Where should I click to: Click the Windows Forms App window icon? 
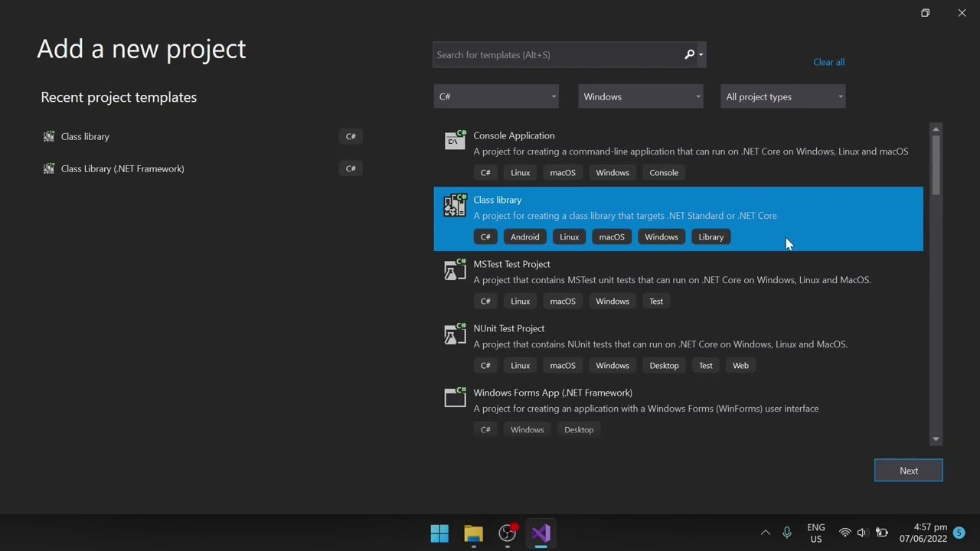(455, 396)
